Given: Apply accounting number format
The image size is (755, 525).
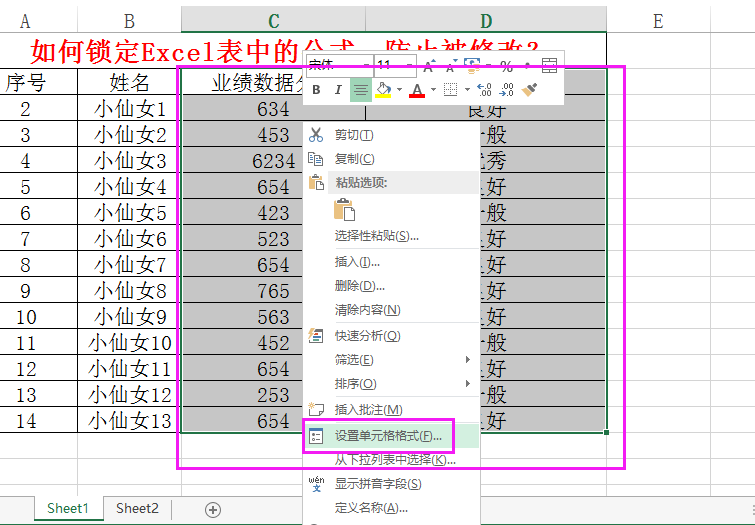Looking at the screenshot, I should coord(472,66).
